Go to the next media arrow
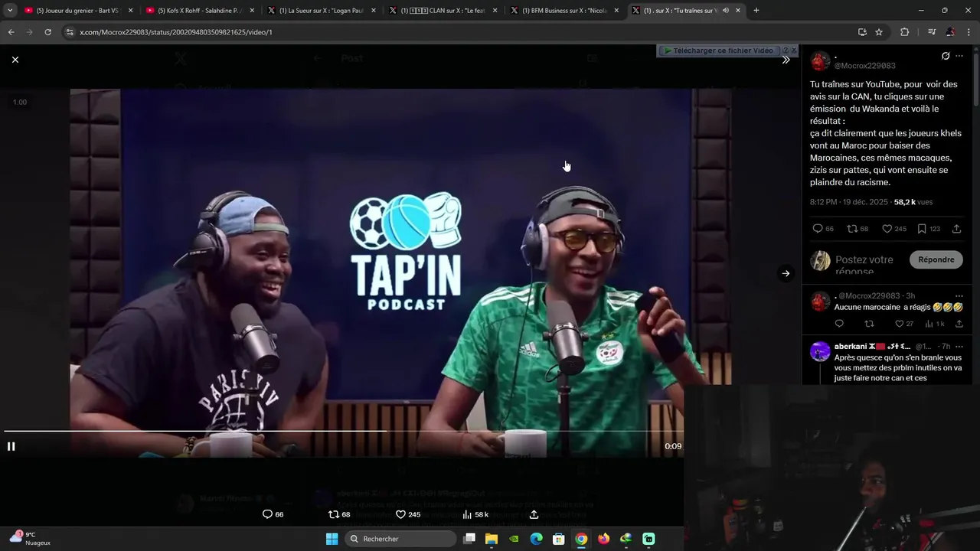The width and height of the screenshot is (980, 551). click(x=786, y=273)
